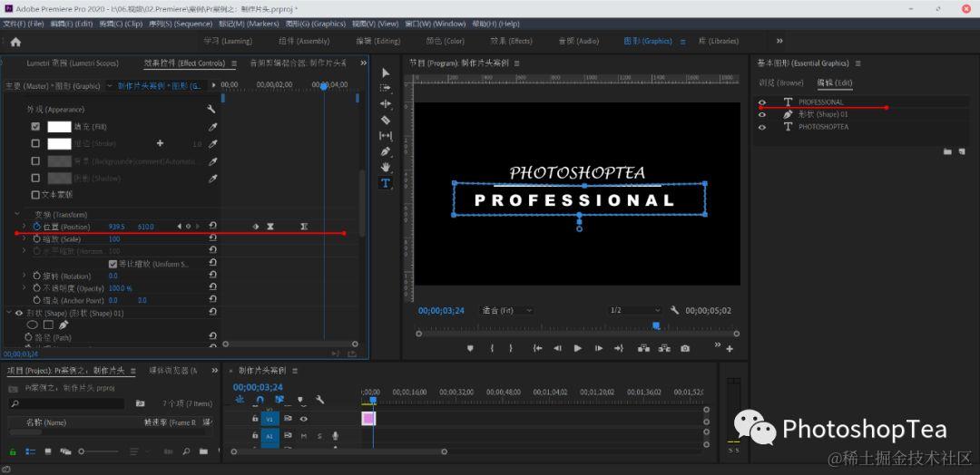Image resolution: width=980 pixels, height=475 pixels.
Task: Open the 1/2 playback resolution dropdown
Action: tap(635, 310)
